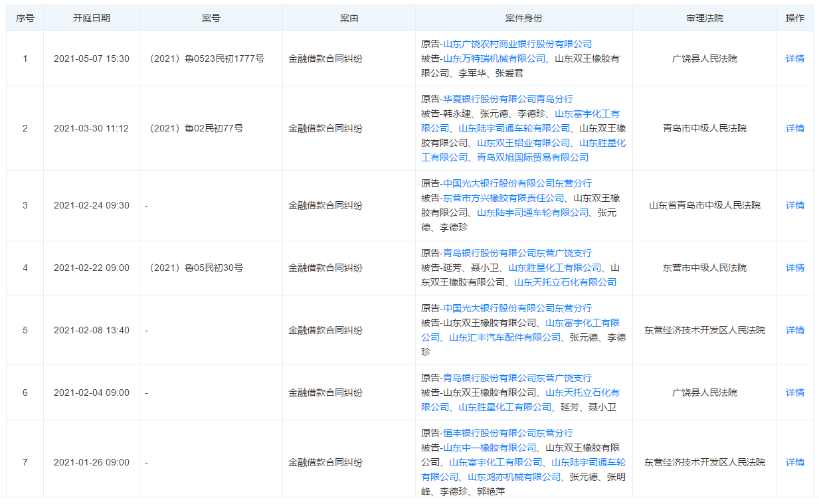The image size is (819, 504).
Task: Open 山东胜星化工有限公司 in row 4
Action: pyautogui.click(x=555, y=268)
